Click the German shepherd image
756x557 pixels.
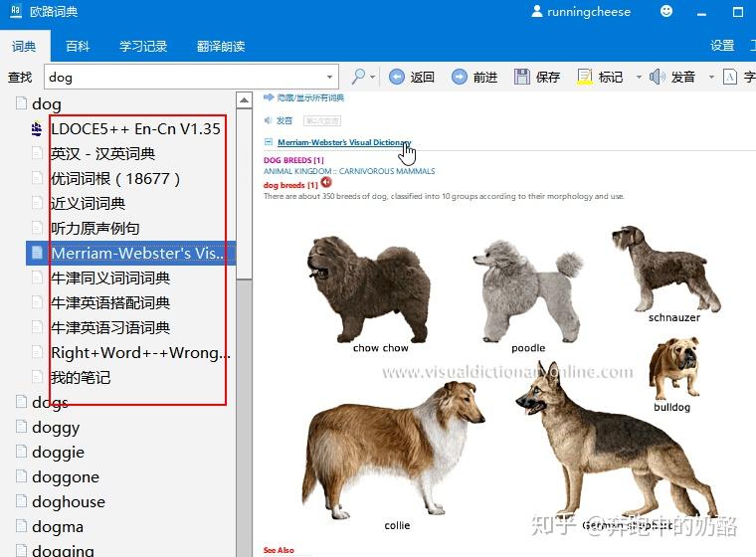coord(617,440)
